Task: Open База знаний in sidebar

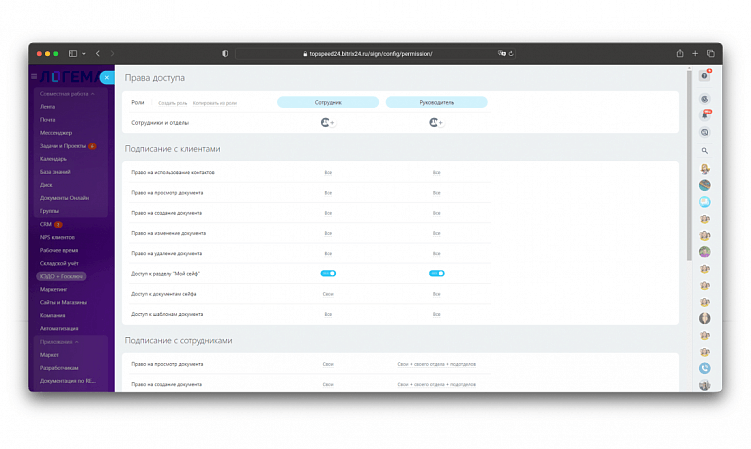Action: click(x=55, y=172)
